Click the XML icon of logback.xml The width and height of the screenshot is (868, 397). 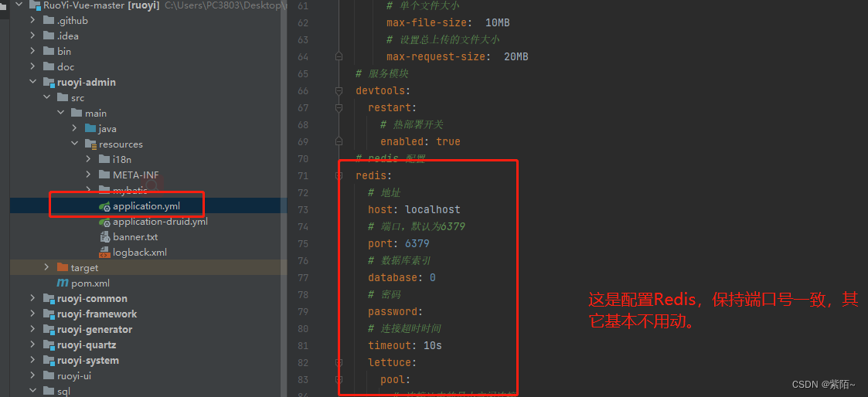(104, 253)
